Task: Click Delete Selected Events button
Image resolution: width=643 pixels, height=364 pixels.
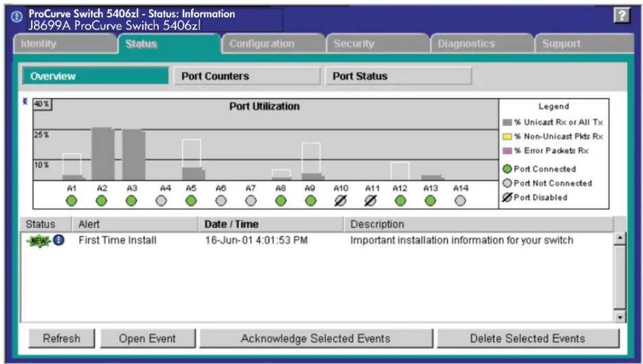Action: pos(528,339)
